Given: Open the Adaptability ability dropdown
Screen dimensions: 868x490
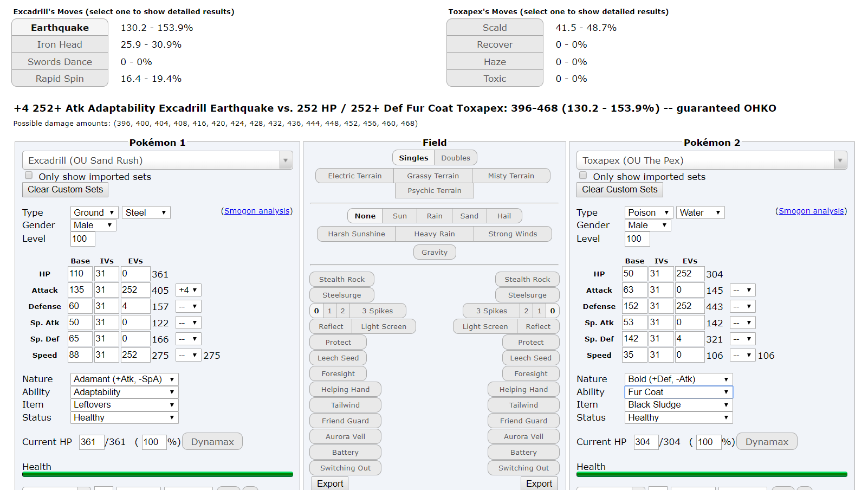Looking at the screenshot, I should (x=125, y=392).
